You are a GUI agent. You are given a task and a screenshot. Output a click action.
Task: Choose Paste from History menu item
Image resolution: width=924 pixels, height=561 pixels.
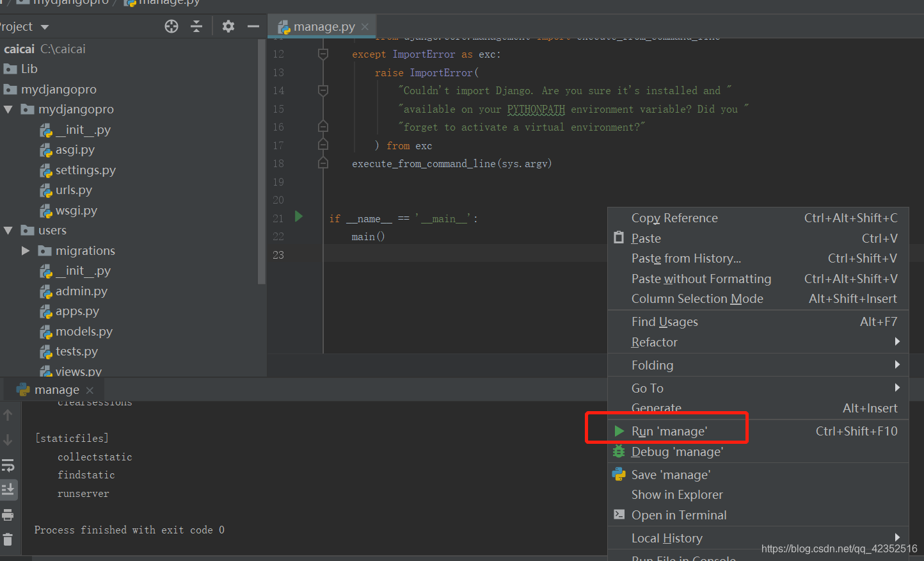tap(758, 259)
